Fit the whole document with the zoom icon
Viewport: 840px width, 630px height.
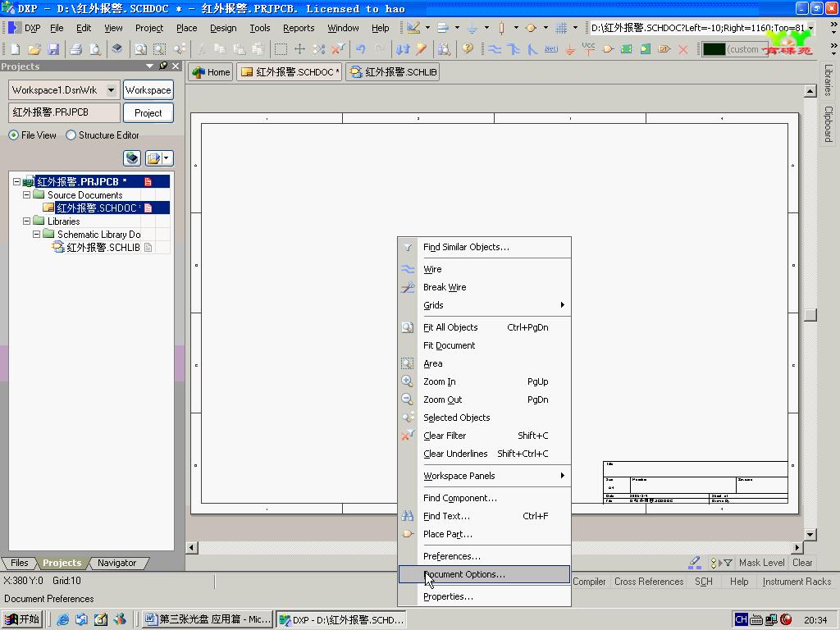tap(140, 49)
